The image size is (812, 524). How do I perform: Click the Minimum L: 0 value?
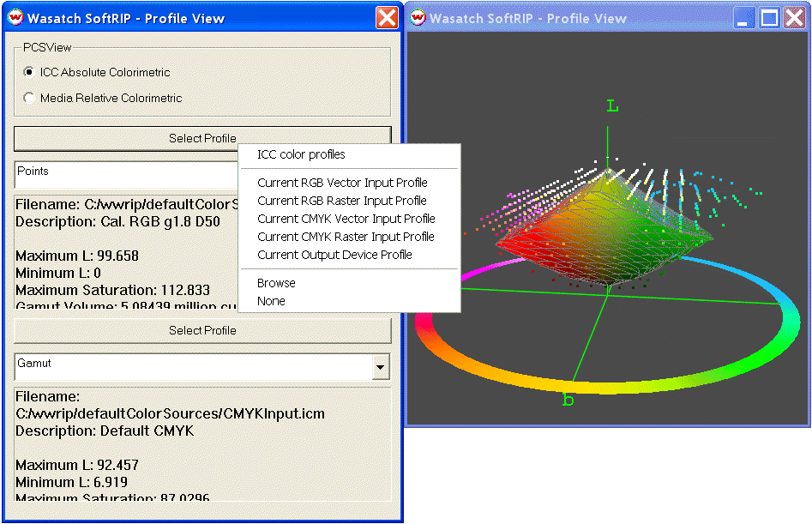coord(58,273)
